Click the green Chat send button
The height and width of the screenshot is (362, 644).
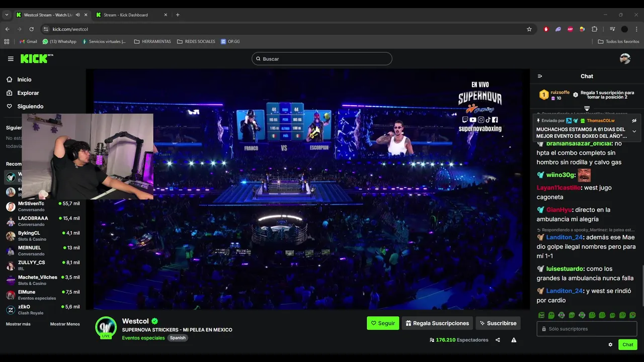pyautogui.click(x=627, y=344)
